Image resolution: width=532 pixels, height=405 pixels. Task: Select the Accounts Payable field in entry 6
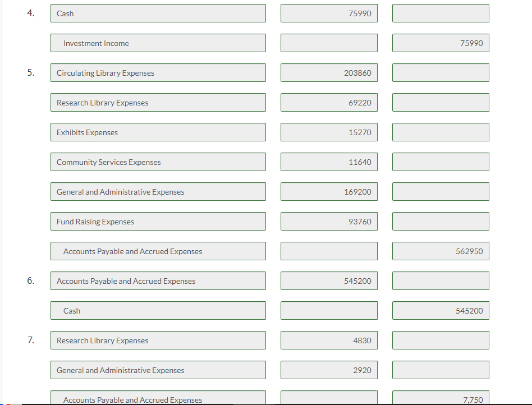coord(158,280)
